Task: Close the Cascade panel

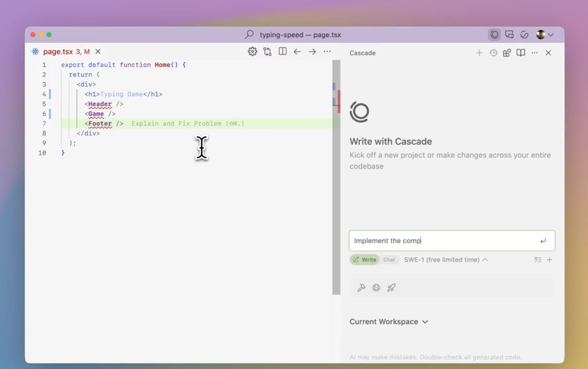Action: 548,53
